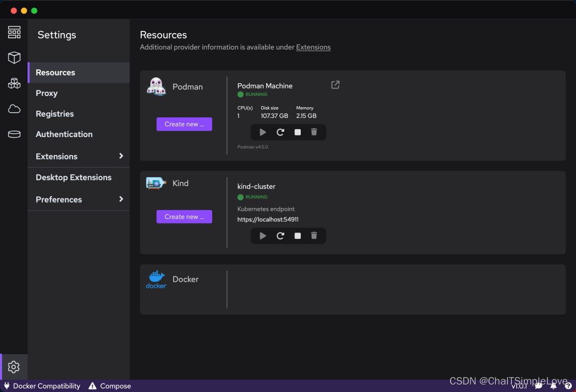This screenshot has height=392, width=576.
Task: Open the Registries settings page
Action: tap(78, 114)
